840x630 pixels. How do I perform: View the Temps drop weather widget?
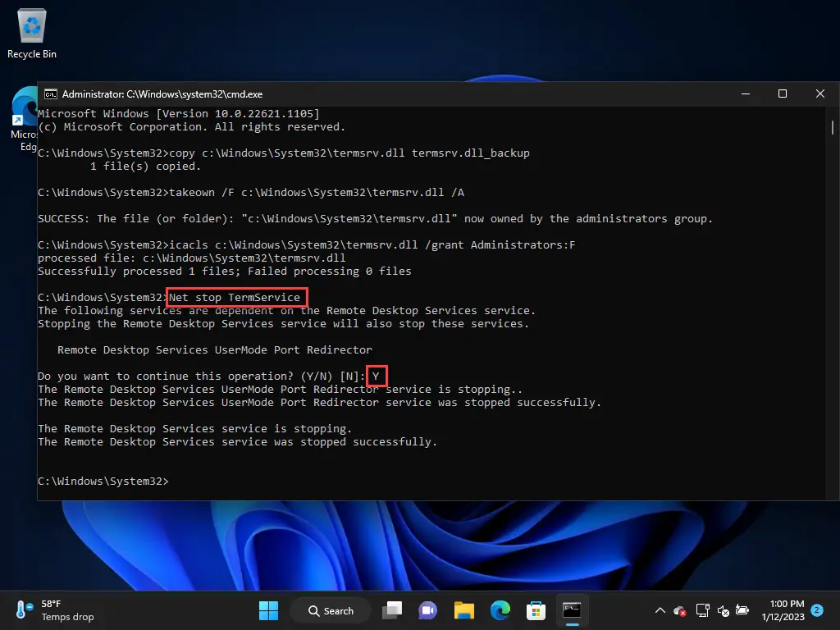point(47,610)
